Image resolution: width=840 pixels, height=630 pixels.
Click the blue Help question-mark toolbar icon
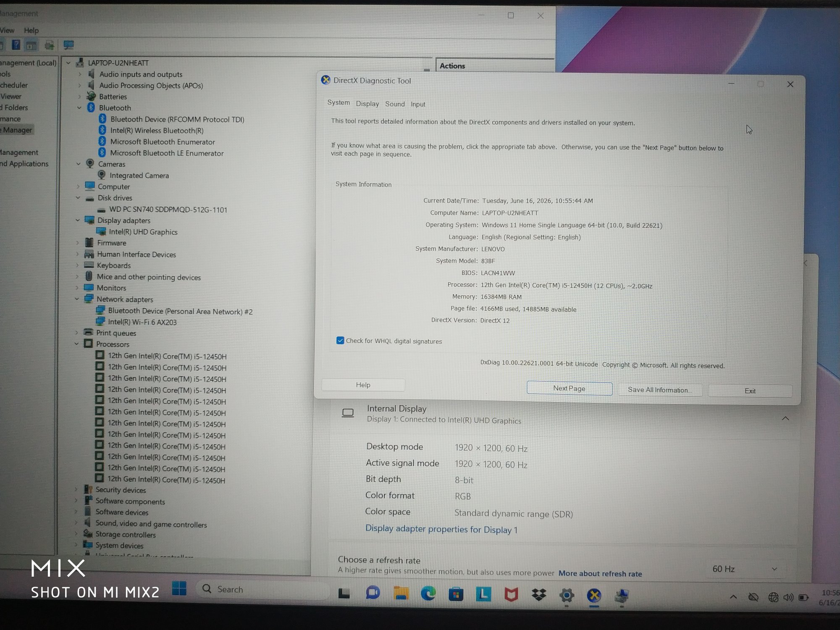coord(16,45)
